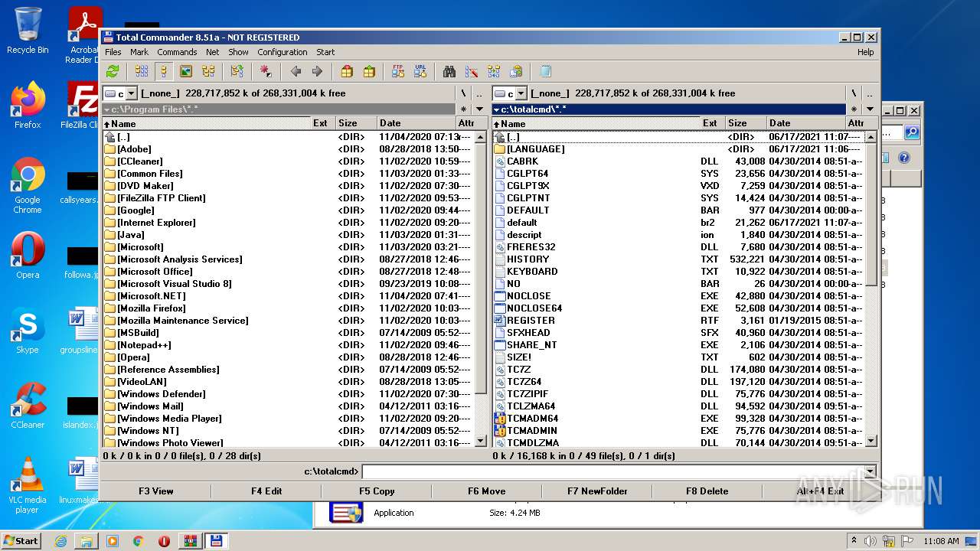
Task: Open the Net menu
Action: click(x=213, y=52)
